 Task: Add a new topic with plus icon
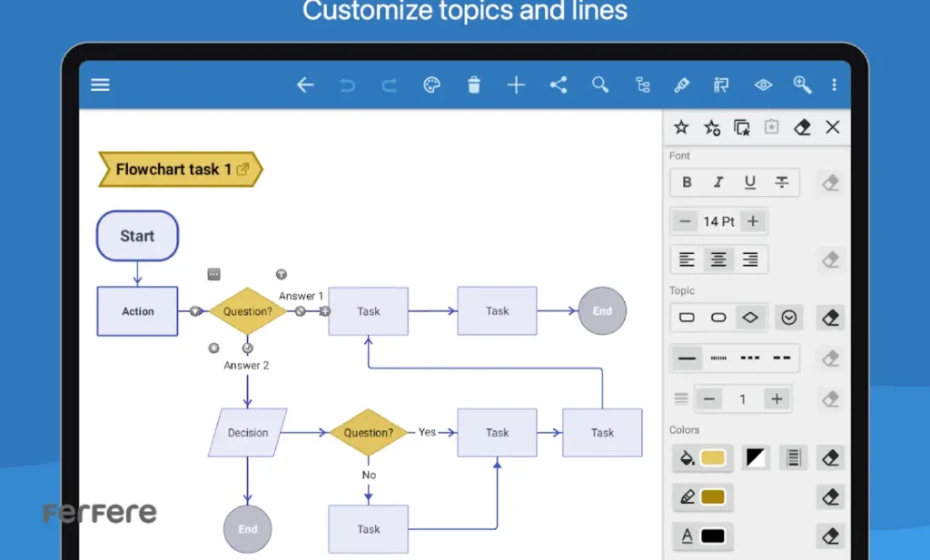tap(516, 85)
